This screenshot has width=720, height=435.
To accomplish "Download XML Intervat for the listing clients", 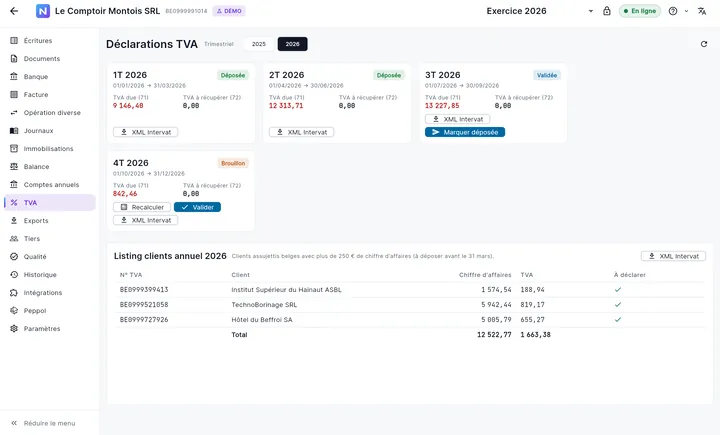I will (x=673, y=256).
